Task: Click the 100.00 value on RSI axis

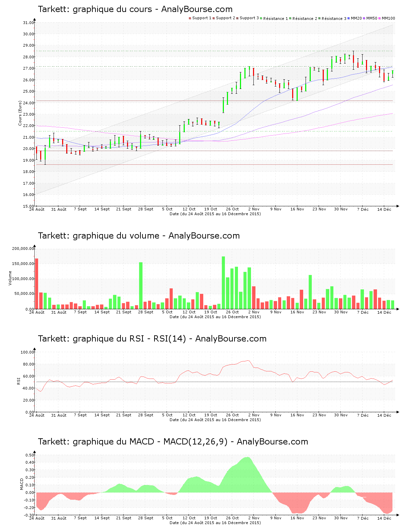Action: [x=27, y=352]
